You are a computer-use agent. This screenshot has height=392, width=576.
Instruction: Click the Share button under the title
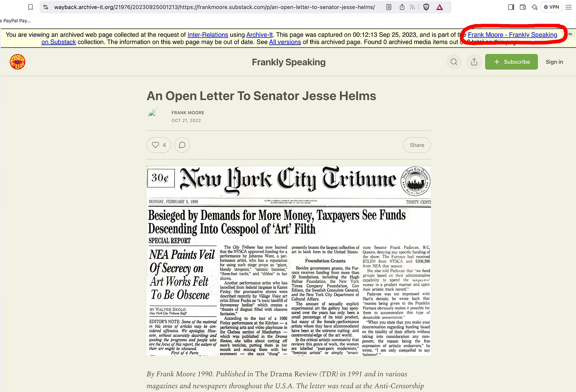pyautogui.click(x=417, y=145)
